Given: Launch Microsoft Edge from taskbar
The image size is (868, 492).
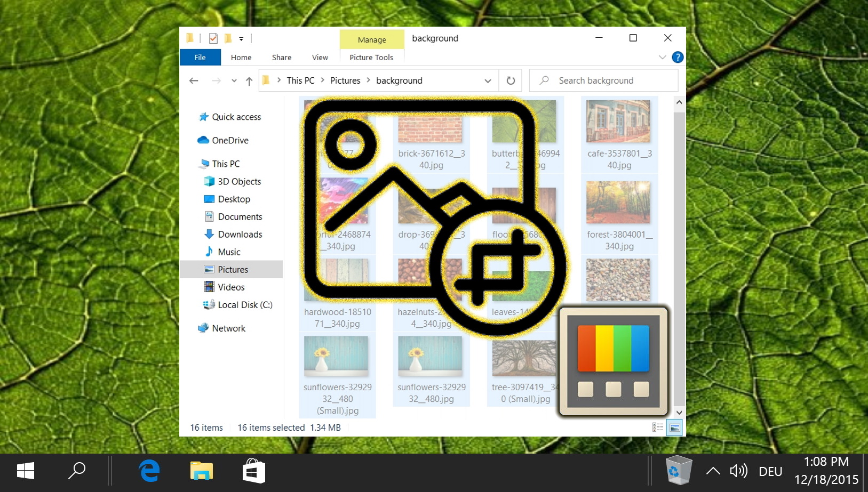Looking at the screenshot, I should point(149,471).
